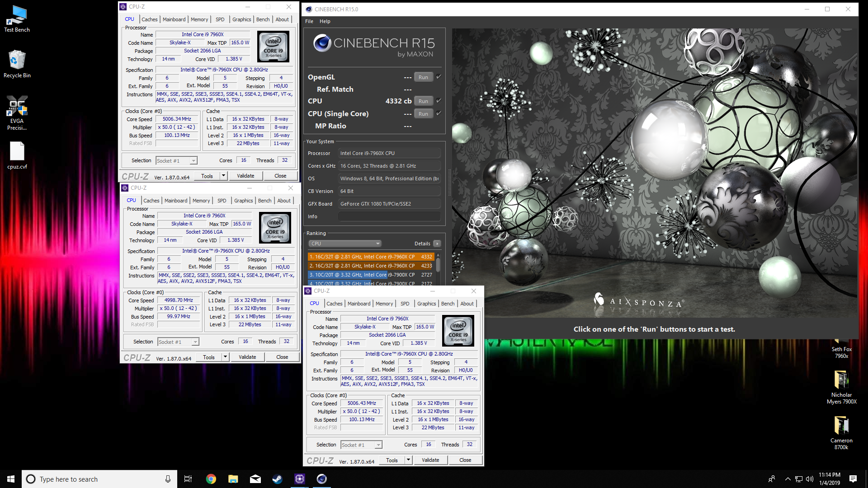Open Task View on the taskbar
Viewport: 868px width, 488px height.
click(x=188, y=479)
